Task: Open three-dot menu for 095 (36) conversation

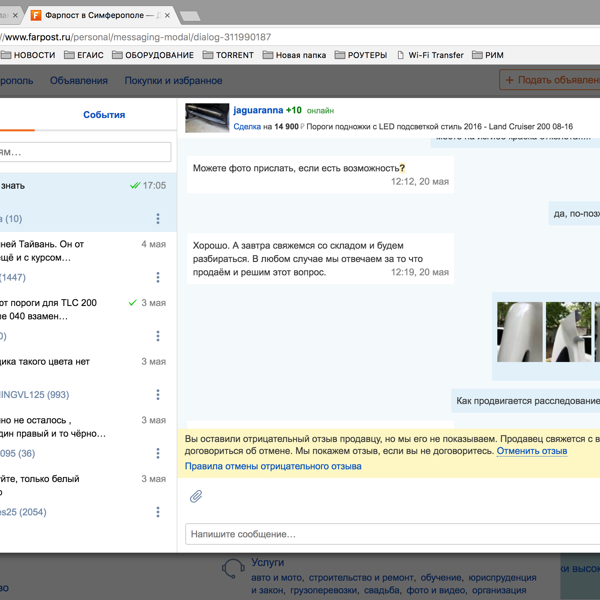Action: coord(158,453)
